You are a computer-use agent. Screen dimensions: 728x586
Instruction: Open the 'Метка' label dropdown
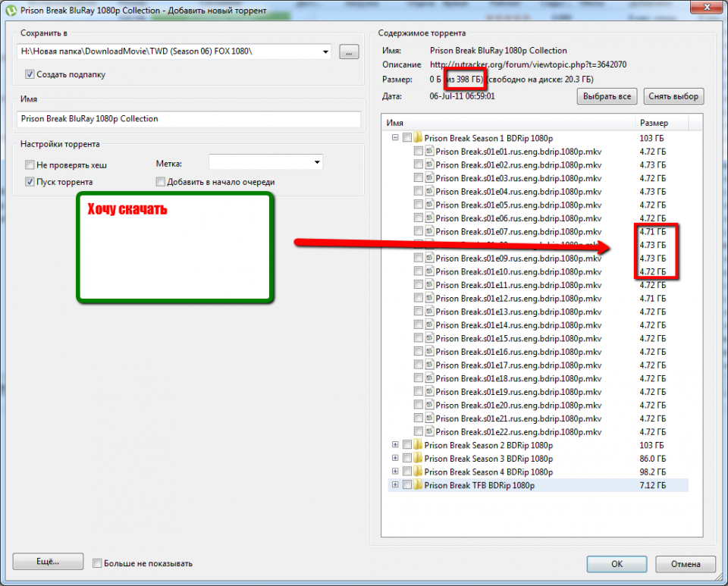pyautogui.click(x=316, y=162)
